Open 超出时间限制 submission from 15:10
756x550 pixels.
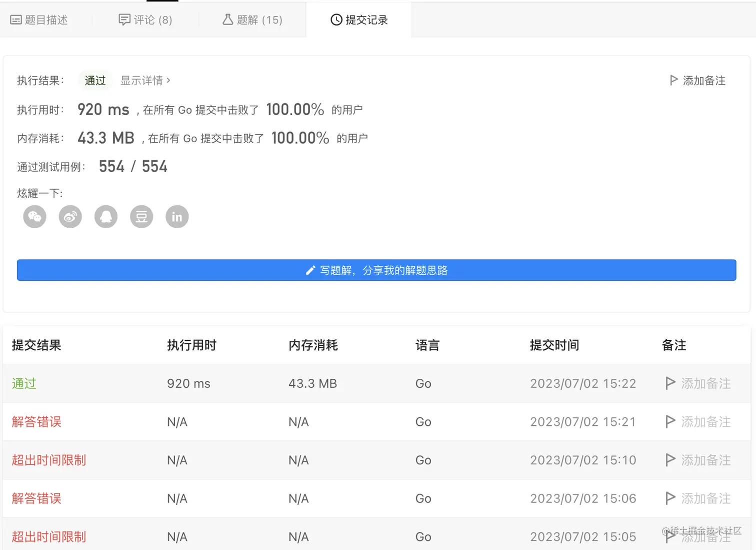click(x=49, y=460)
